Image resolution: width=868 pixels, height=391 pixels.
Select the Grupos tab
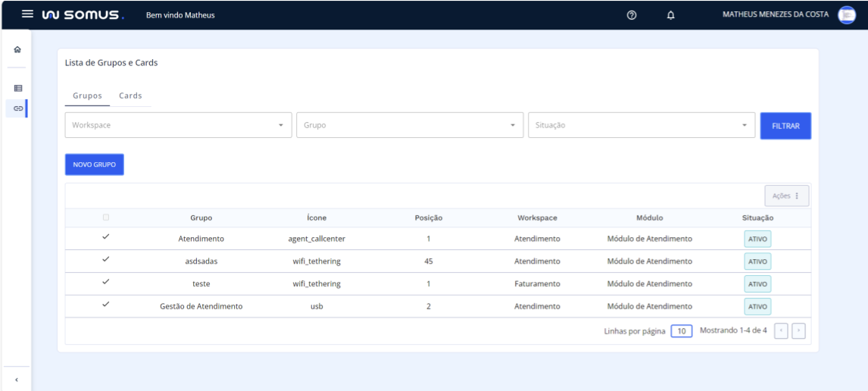click(x=87, y=95)
